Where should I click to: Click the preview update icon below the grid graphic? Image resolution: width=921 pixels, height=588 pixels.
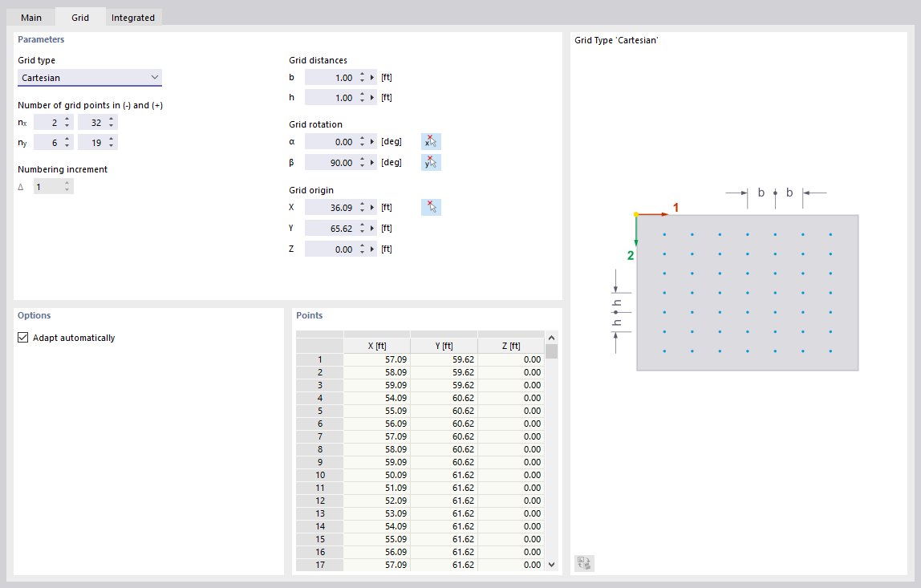[x=584, y=563]
